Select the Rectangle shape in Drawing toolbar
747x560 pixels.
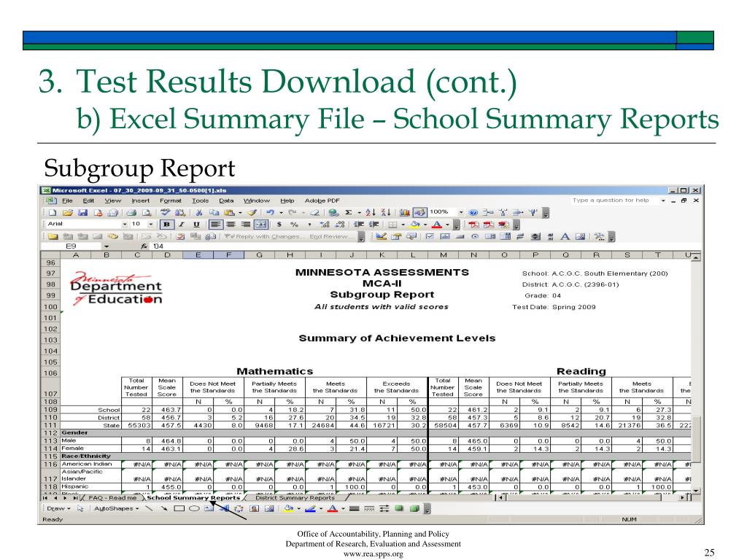point(179,508)
